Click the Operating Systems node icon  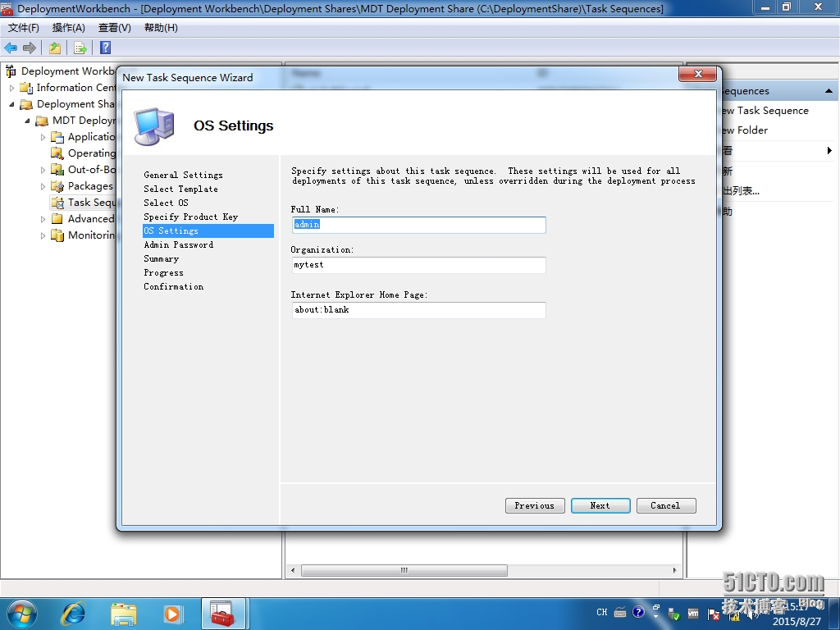click(x=57, y=153)
